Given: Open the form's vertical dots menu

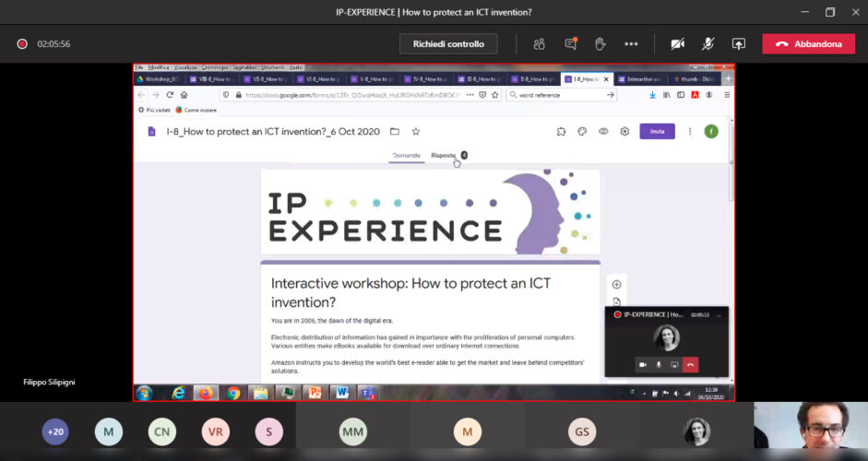Looking at the screenshot, I should pyautogui.click(x=690, y=132).
